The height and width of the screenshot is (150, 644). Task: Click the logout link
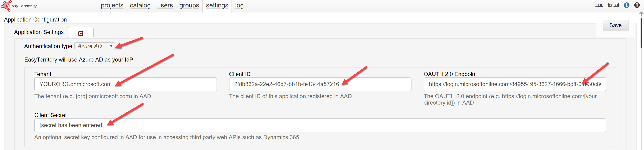613,5
